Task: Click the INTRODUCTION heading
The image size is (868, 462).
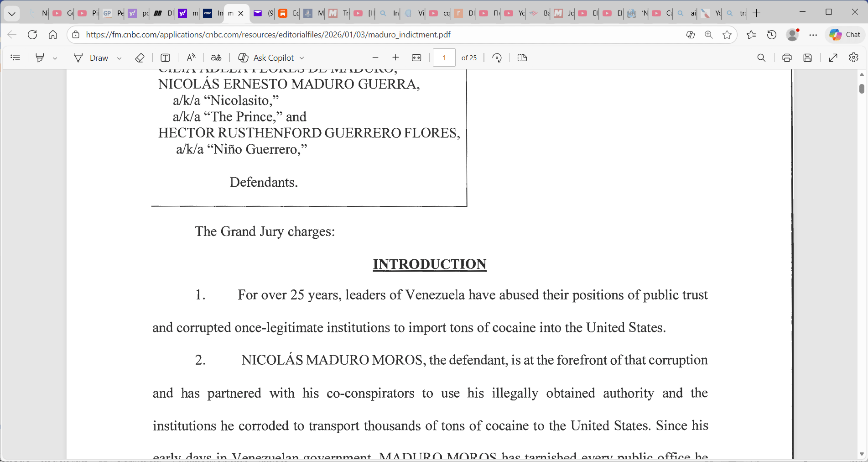Action: point(430,264)
